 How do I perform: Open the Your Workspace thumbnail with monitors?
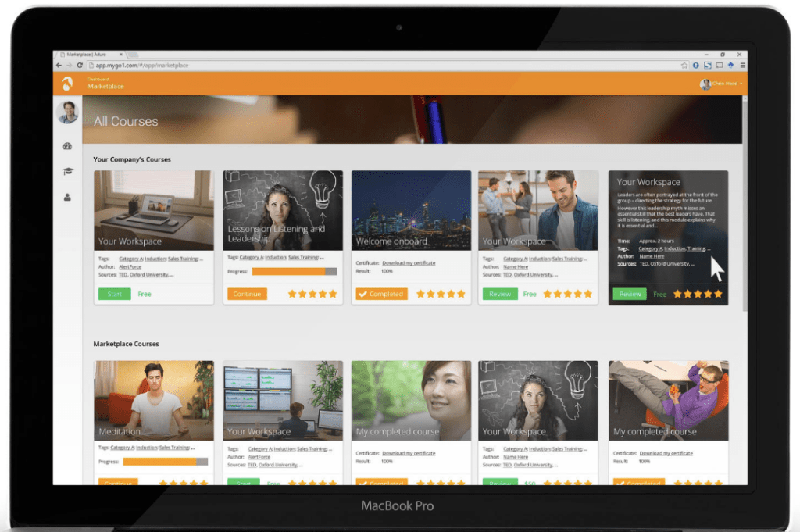(283, 401)
